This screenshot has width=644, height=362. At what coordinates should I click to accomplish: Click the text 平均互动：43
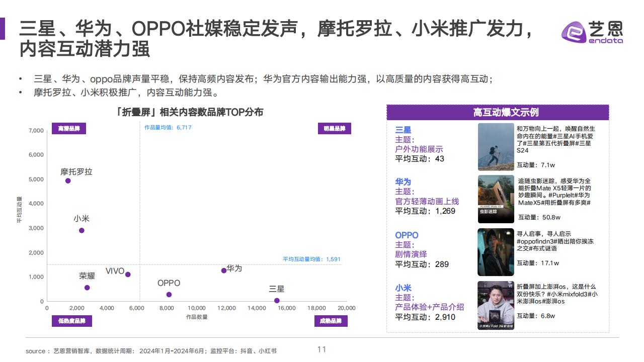420,159
